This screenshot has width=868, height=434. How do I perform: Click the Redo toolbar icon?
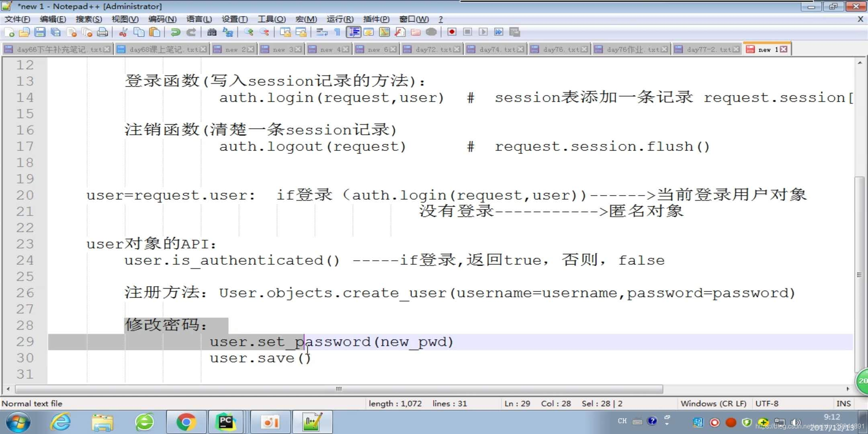click(x=191, y=32)
